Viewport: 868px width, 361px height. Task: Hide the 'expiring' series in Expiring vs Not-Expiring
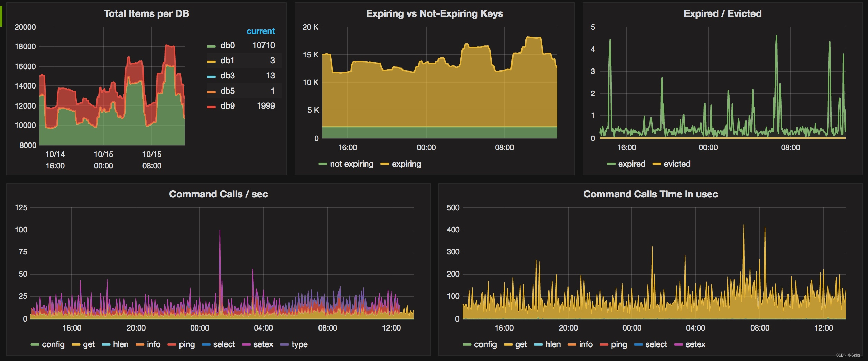(x=407, y=164)
